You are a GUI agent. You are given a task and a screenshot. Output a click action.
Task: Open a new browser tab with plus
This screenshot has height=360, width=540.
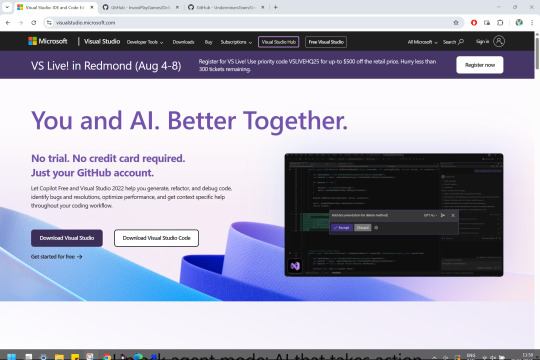click(x=276, y=7)
